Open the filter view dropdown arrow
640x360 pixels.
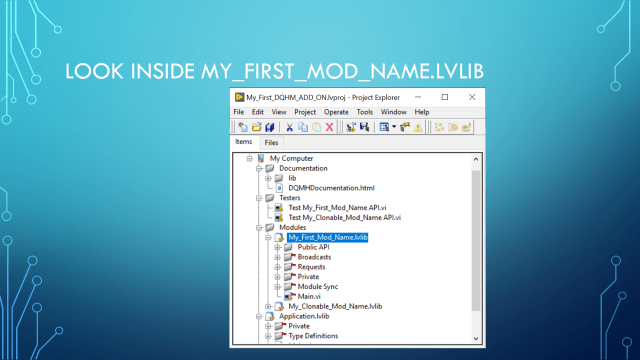[x=394, y=127]
